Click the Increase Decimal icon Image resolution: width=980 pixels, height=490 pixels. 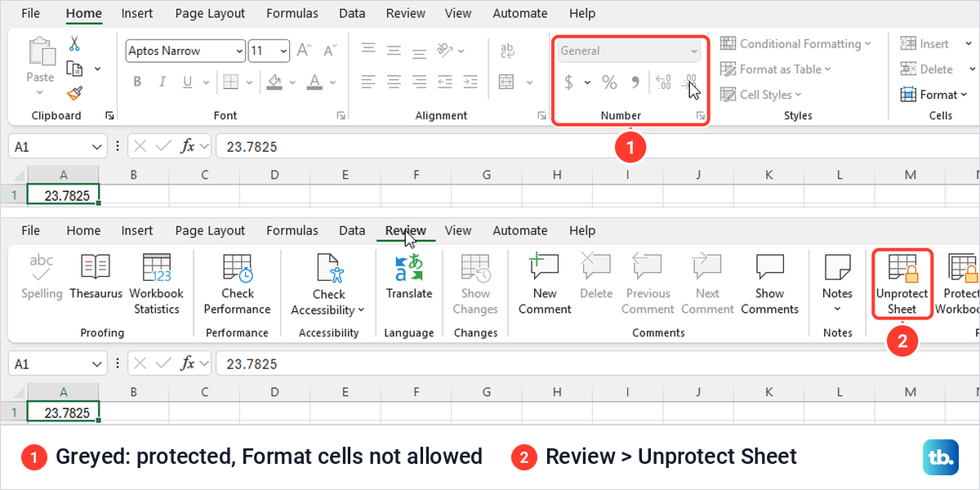tap(664, 82)
